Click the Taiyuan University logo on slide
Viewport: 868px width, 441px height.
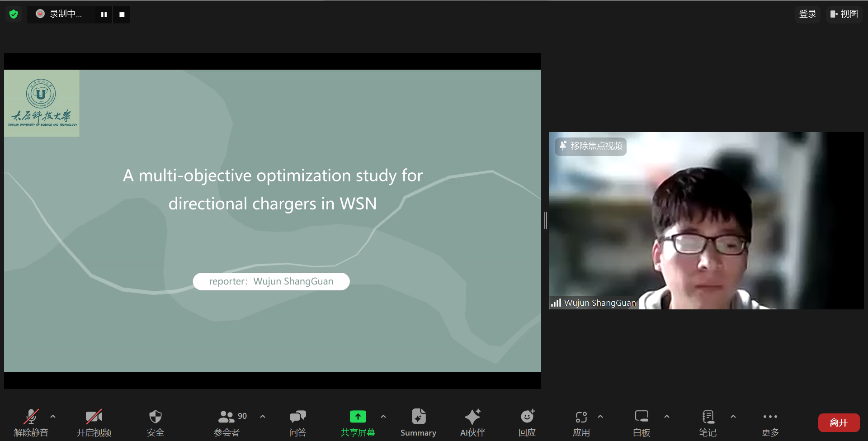(42, 103)
